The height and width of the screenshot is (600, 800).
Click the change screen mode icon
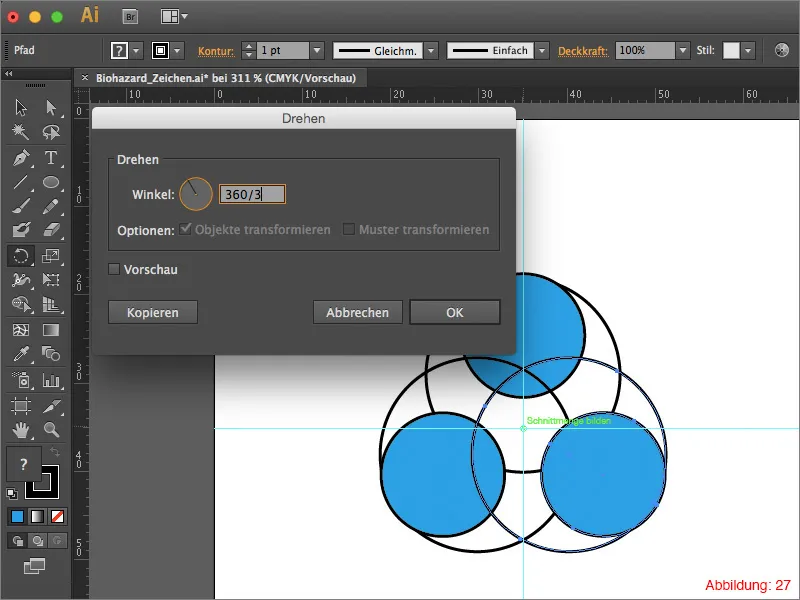(34, 566)
